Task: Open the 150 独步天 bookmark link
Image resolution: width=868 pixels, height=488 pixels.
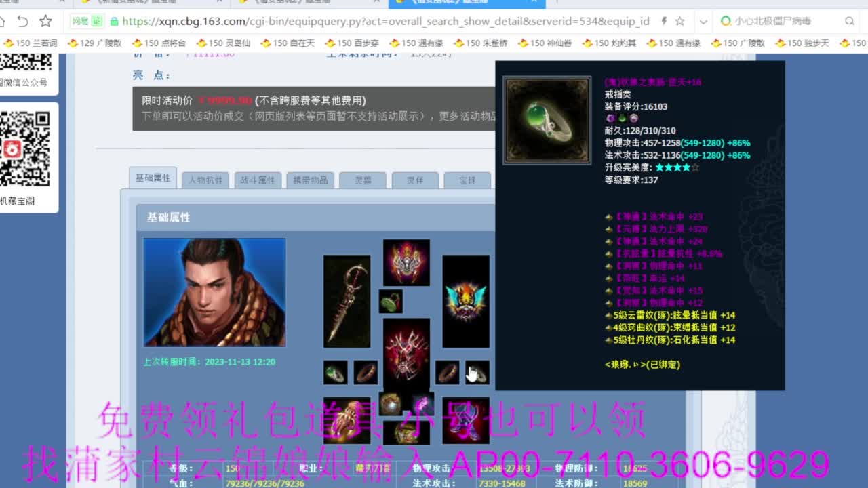Action: [802, 43]
